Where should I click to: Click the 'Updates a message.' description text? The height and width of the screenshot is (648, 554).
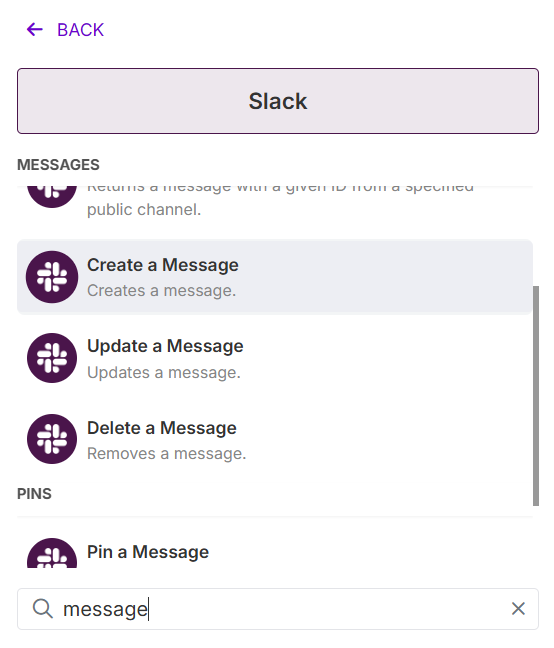pos(164,373)
